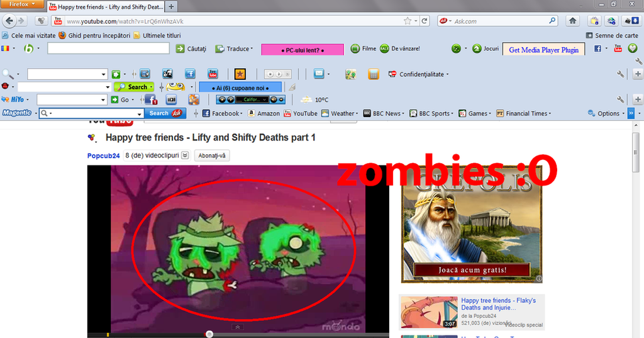
Task: Click the info icon on Grepolis ad
Action: pos(539,278)
